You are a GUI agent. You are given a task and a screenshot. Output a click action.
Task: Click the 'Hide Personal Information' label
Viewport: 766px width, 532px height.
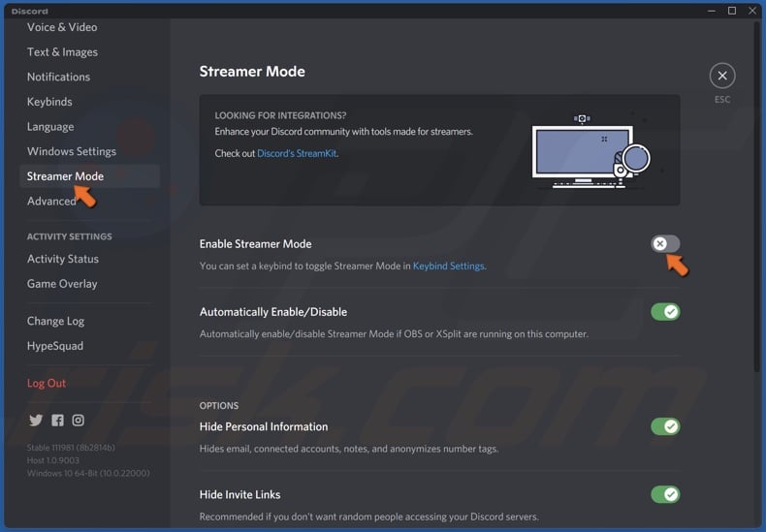tap(264, 427)
